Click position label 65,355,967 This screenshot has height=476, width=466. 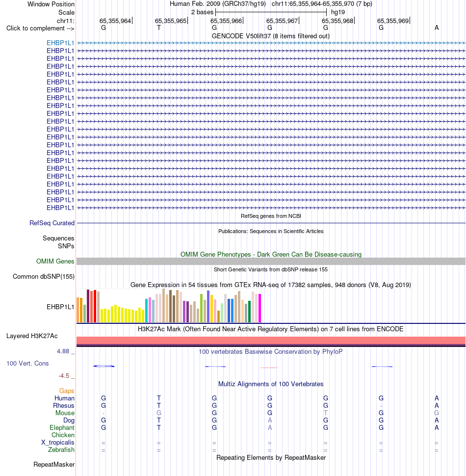pyautogui.click(x=282, y=21)
